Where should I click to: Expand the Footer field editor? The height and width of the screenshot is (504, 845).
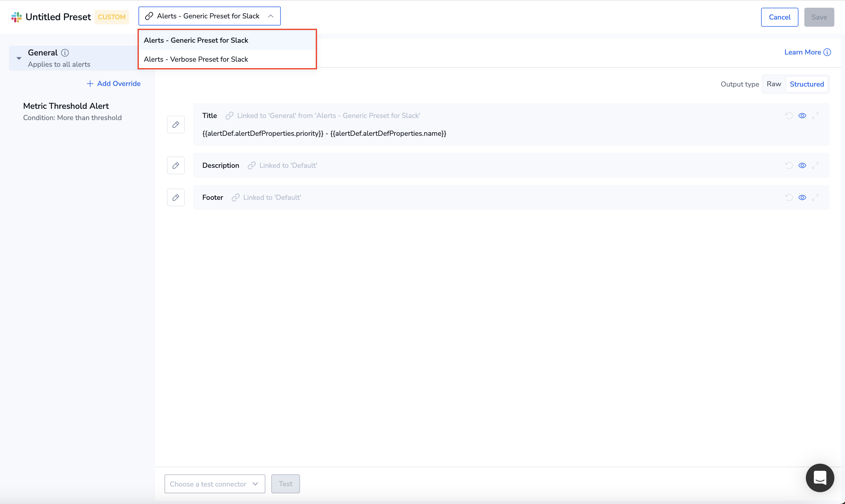tap(815, 197)
